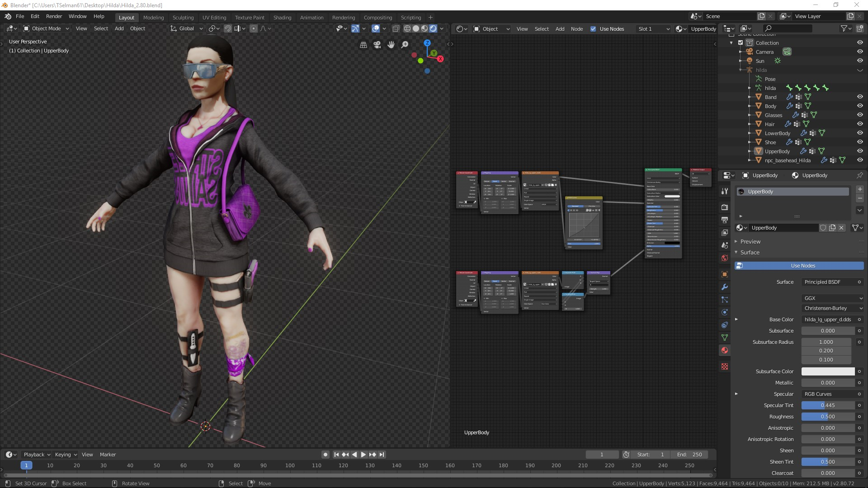This screenshot has height=488, width=868.
Task: Select material preview shading mode
Action: pyautogui.click(x=425, y=28)
